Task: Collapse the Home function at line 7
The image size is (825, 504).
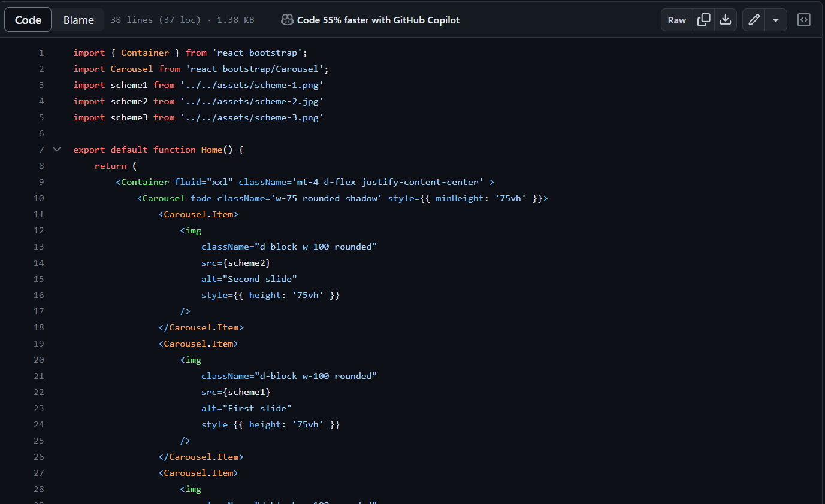Action: [x=57, y=150]
